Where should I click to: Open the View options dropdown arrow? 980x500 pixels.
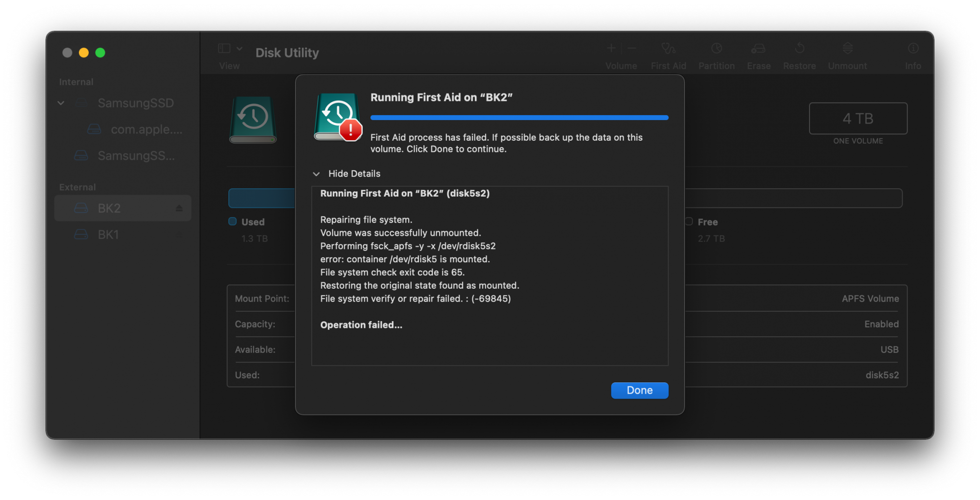[240, 49]
